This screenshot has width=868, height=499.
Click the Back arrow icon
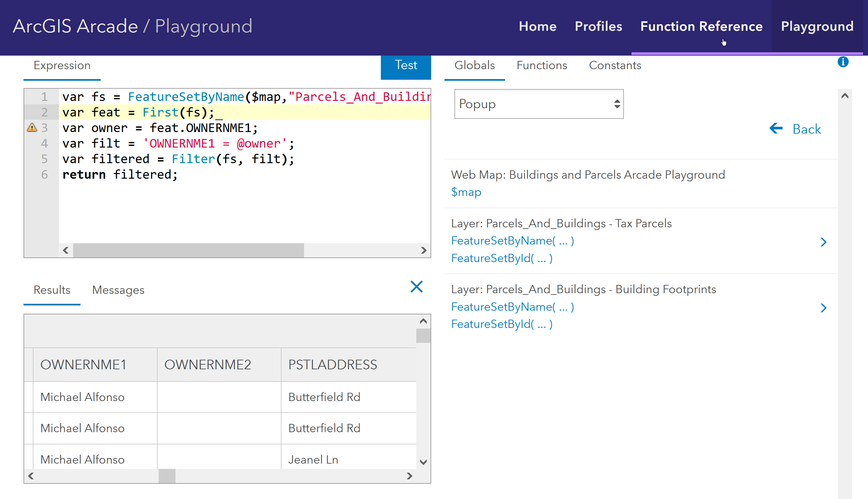[x=776, y=128]
